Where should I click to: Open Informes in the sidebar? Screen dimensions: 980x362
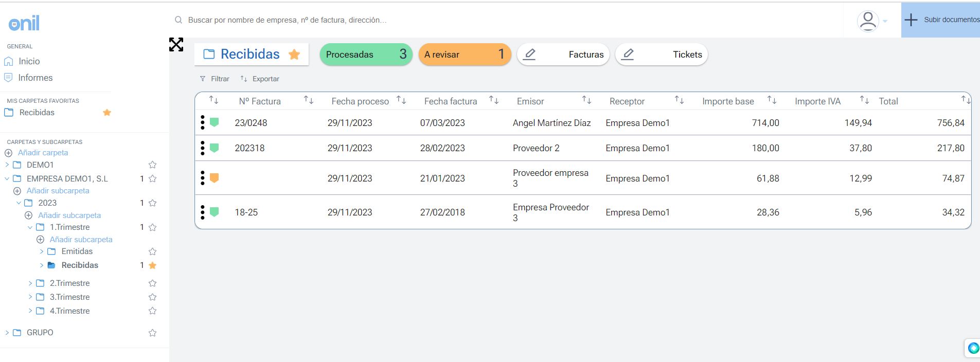coord(35,78)
